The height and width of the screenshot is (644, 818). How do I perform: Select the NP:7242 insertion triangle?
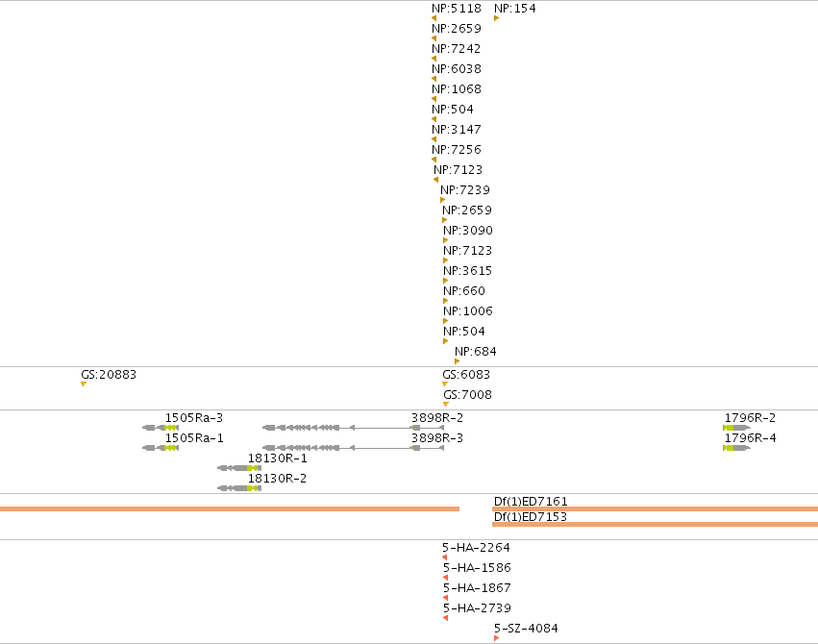click(x=434, y=59)
